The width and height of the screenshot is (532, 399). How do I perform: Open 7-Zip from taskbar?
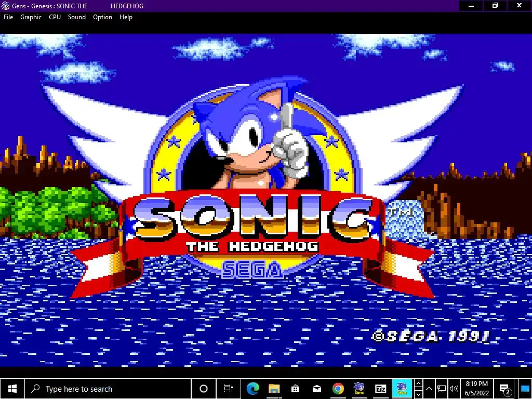(381, 389)
